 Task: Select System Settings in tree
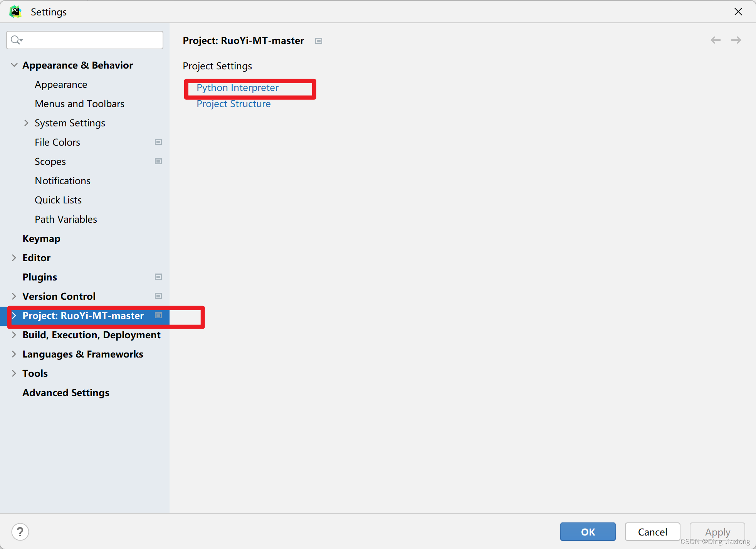pyautogui.click(x=70, y=123)
